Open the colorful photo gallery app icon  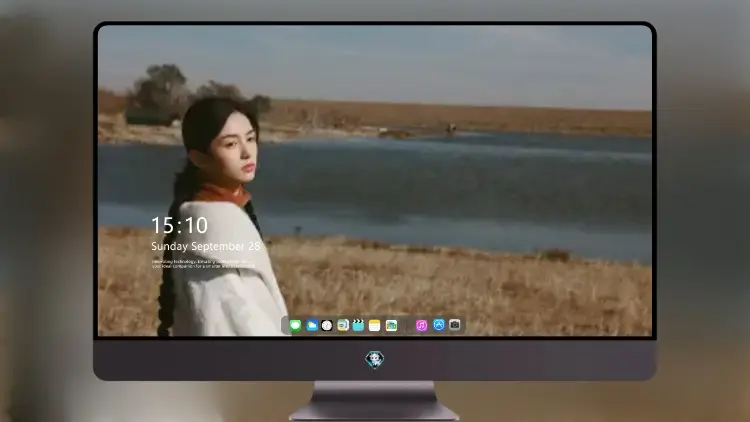(391, 326)
